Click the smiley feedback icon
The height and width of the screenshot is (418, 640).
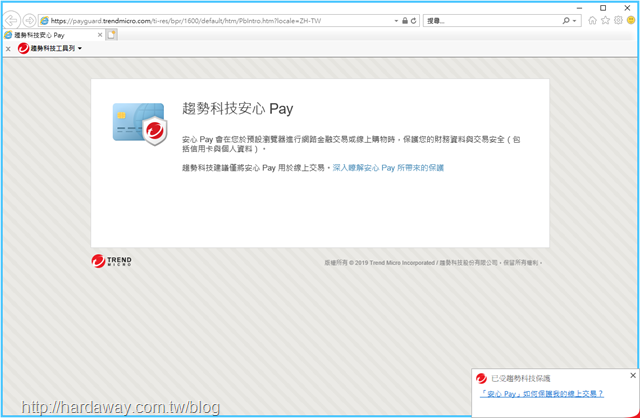[631, 20]
